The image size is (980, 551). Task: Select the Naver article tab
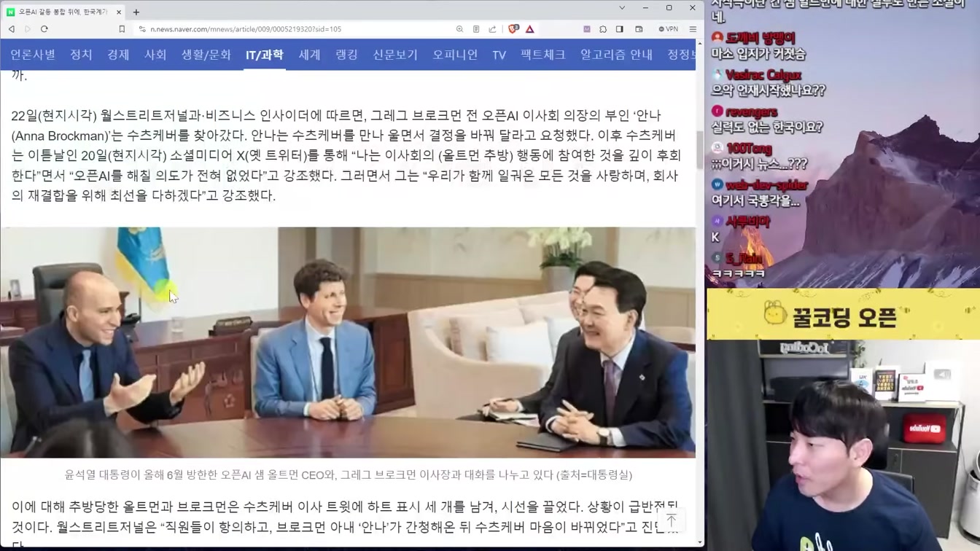(x=64, y=12)
